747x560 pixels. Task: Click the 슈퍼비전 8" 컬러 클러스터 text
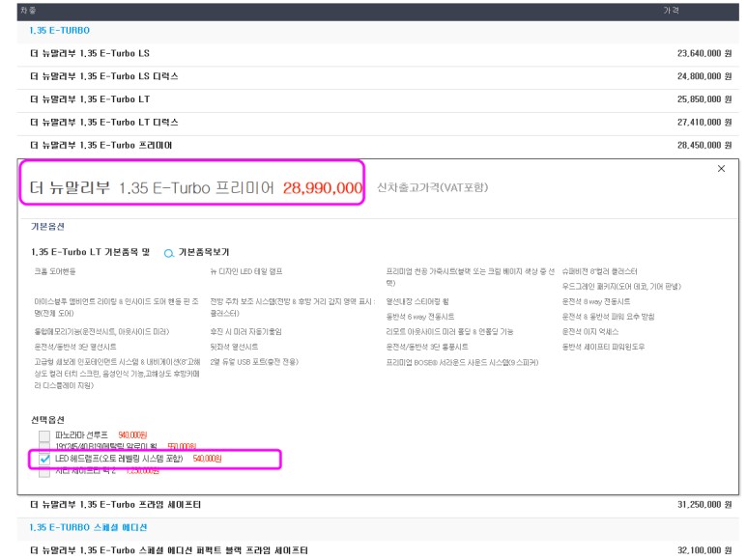coord(599,271)
